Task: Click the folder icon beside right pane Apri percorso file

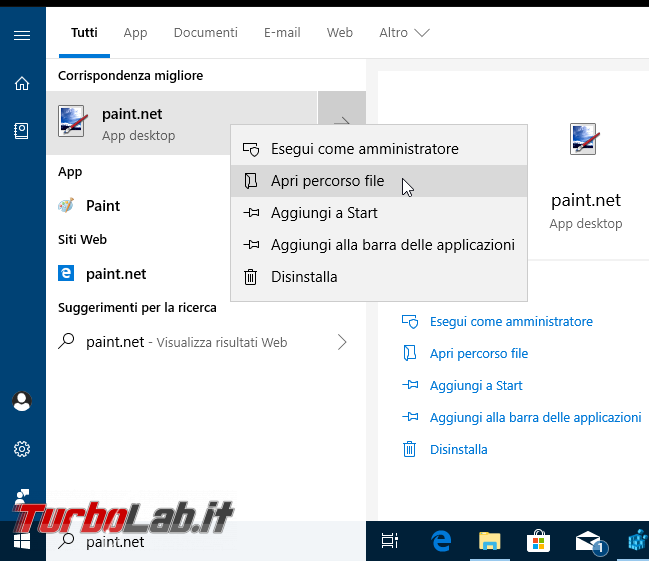Action: [409, 353]
